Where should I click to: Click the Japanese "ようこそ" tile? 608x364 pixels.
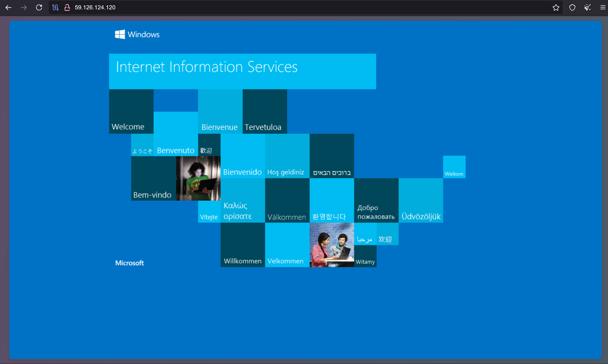[x=142, y=145]
